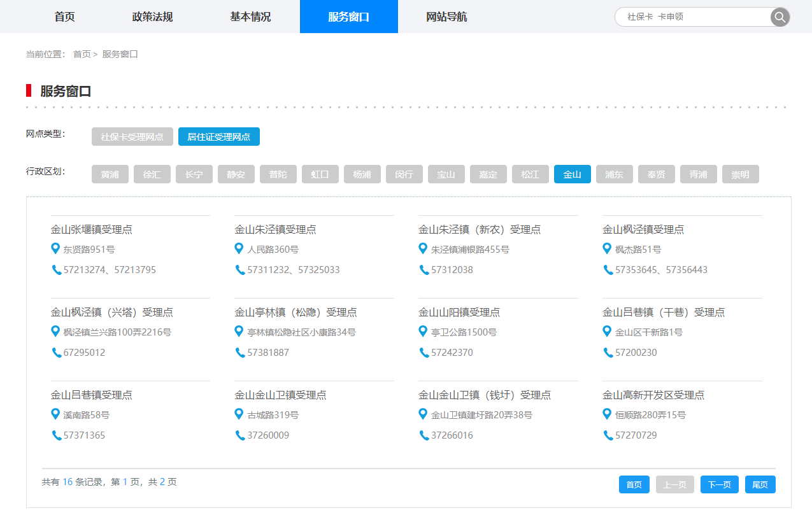The image size is (812, 515).
Task: Open the 政策法规 navigation tab
Action: click(x=153, y=17)
